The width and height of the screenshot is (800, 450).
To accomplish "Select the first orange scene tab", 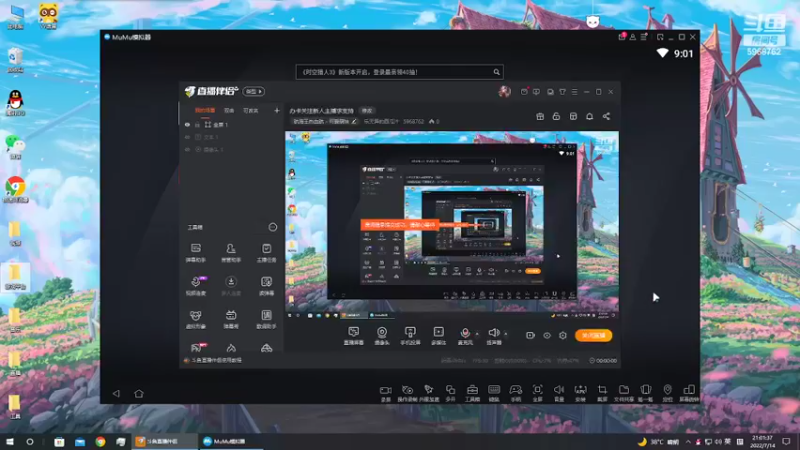I will tap(205, 111).
